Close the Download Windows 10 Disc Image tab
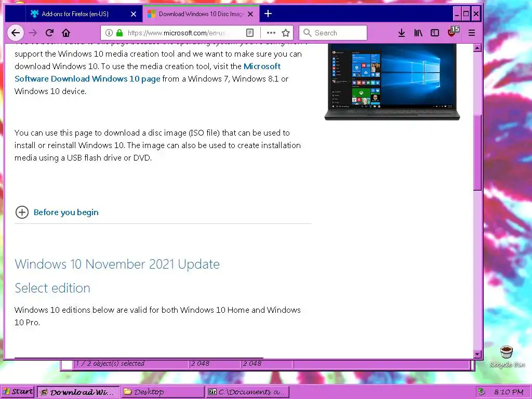The width and height of the screenshot is (532, 399). pyautogui.click(x=250, y=14)
